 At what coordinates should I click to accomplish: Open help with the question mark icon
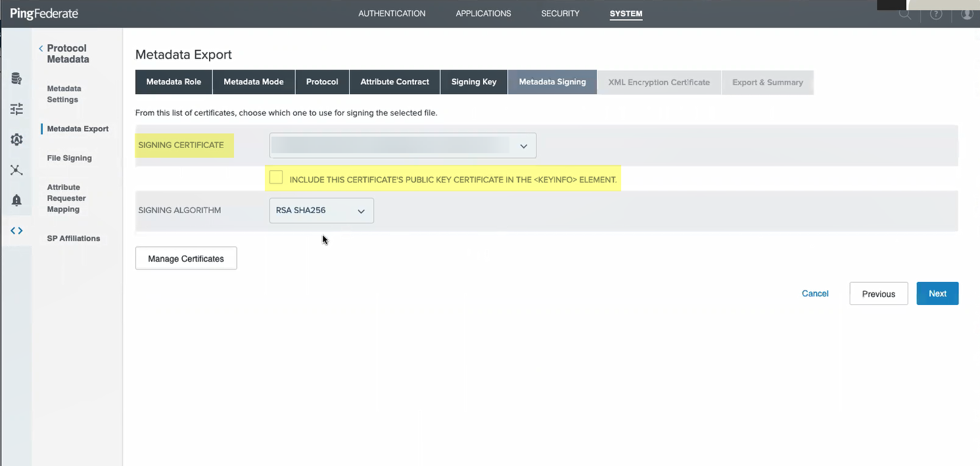point(936,14)
